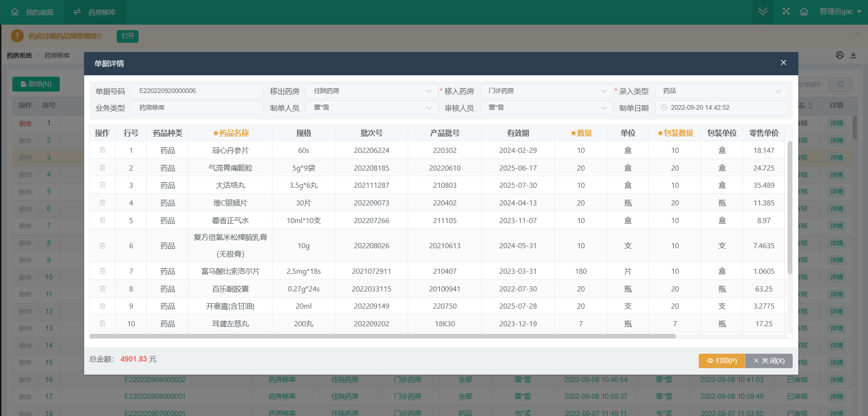Viewport: 868px width, 416px height.
Task: Open 移入药房 dropdown showing 门诊药房
Action: point(546,91)
